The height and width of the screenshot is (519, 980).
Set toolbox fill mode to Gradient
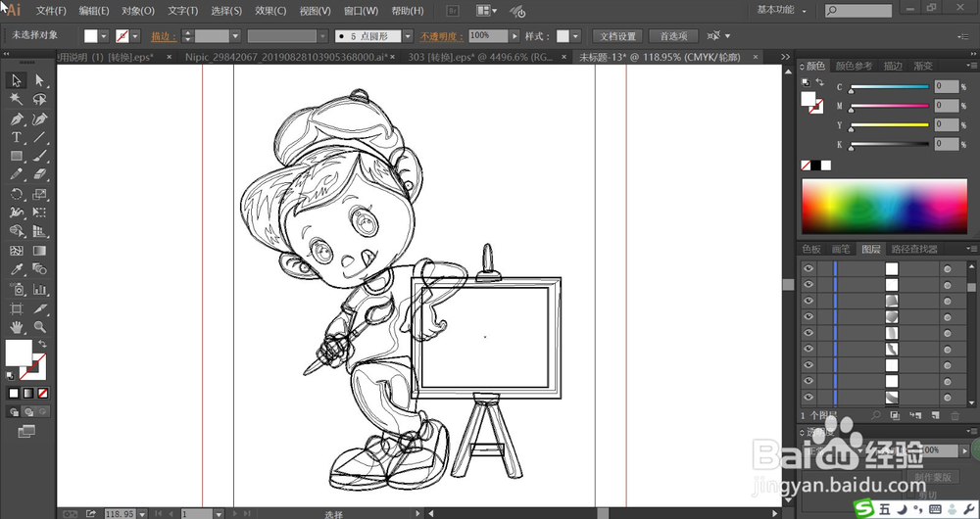click(28, 394)
